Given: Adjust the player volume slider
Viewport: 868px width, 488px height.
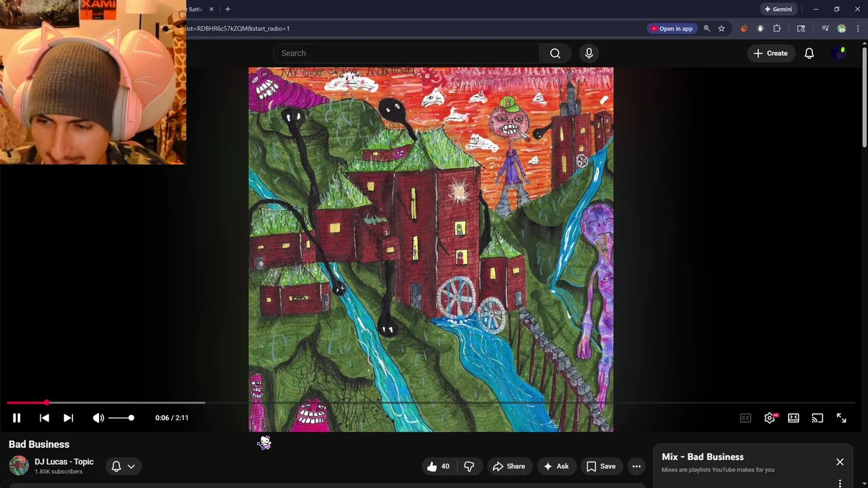Looking at the screenshot, I should pyautogui.click(x=121, y=418).
